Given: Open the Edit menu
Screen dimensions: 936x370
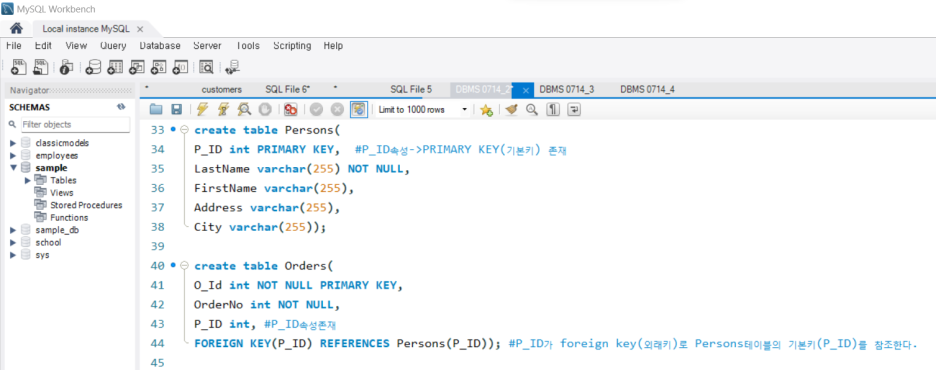Looking at the screenshot, I should click(x=43, y=45).
